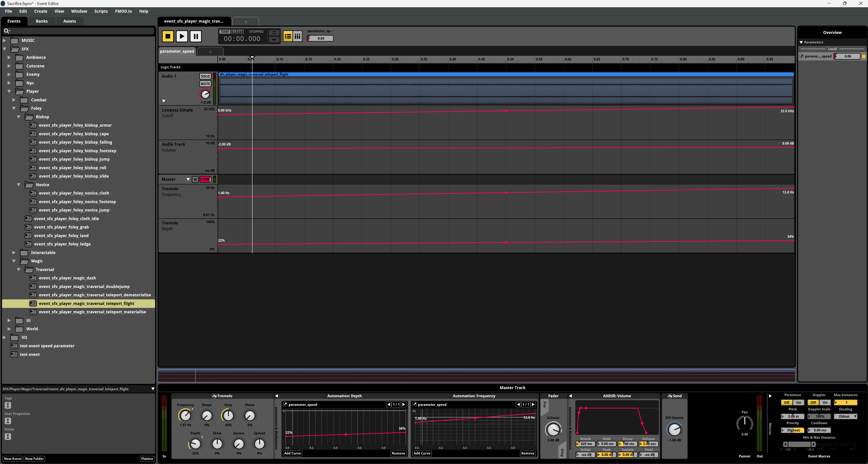This screenshot has height=464, width=868.
Task: Switch to the Banks tab
Action: pos(42,21)
